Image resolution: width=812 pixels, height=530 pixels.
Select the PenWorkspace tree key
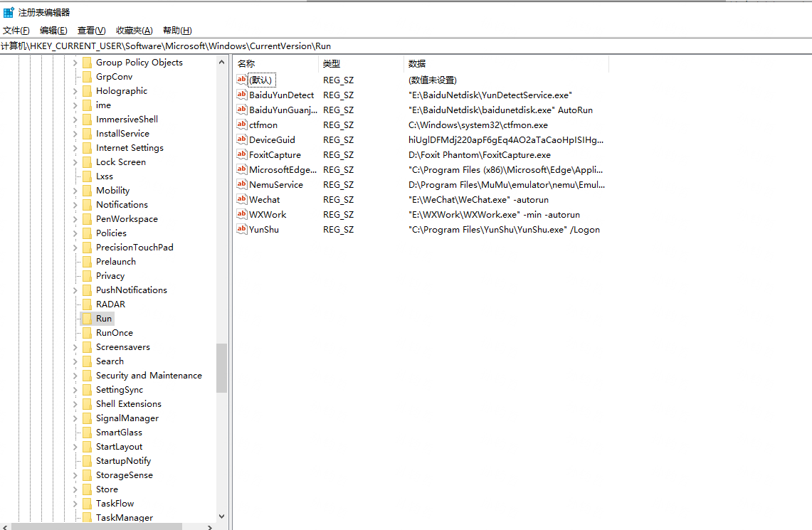[127, 219]
